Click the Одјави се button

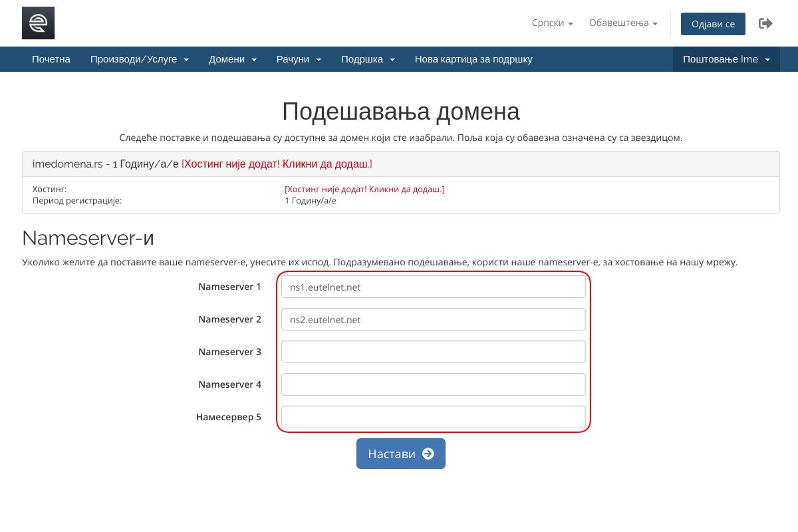713,23
